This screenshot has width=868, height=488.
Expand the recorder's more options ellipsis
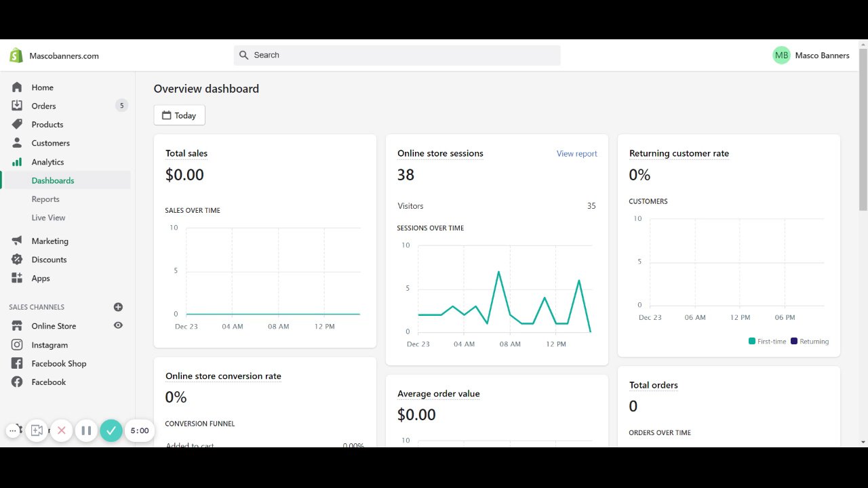click(13, 430)
